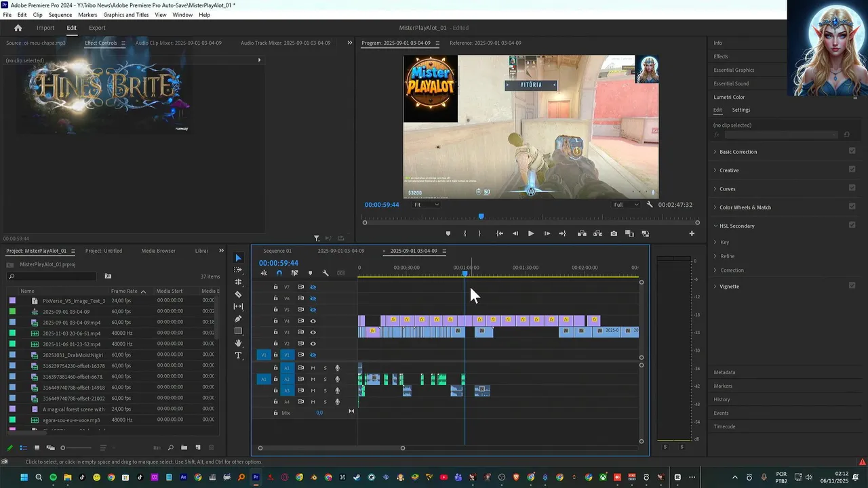Collapse the HSL Secondary section

715,226
